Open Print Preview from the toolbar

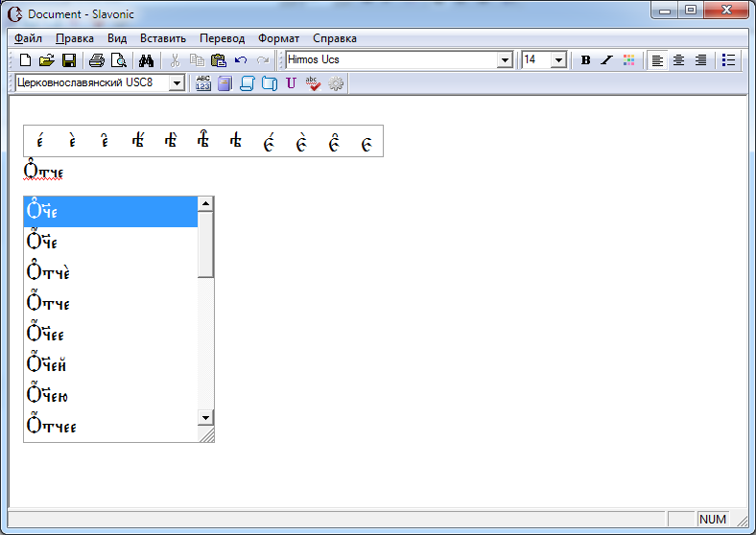click(x=119, y=60)
